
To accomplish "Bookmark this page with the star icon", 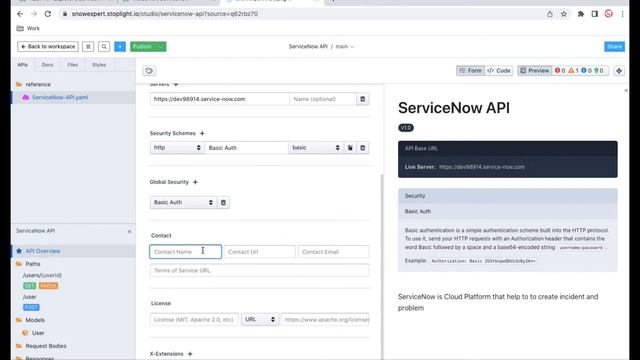I will click(x=564, y=14).
